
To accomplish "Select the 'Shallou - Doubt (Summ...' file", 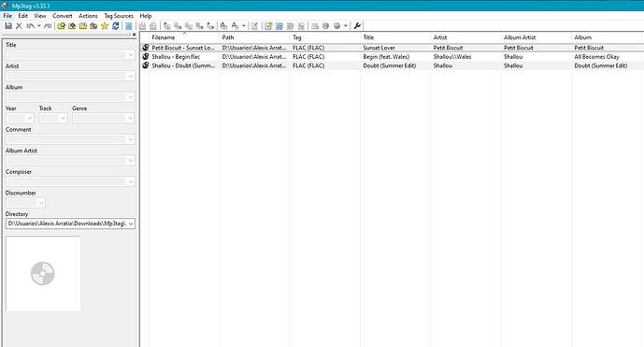I will point(183,65).
